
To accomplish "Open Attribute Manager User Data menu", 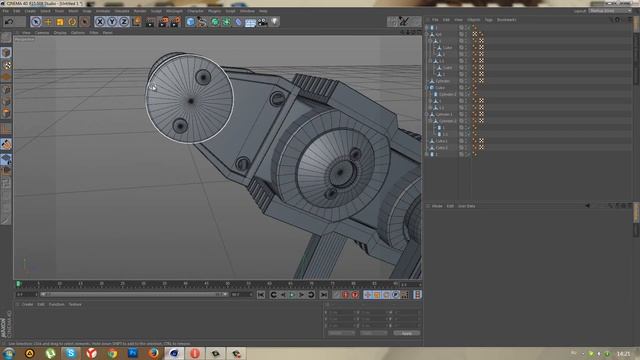I will pyautogui.click(x=467, y=206).
